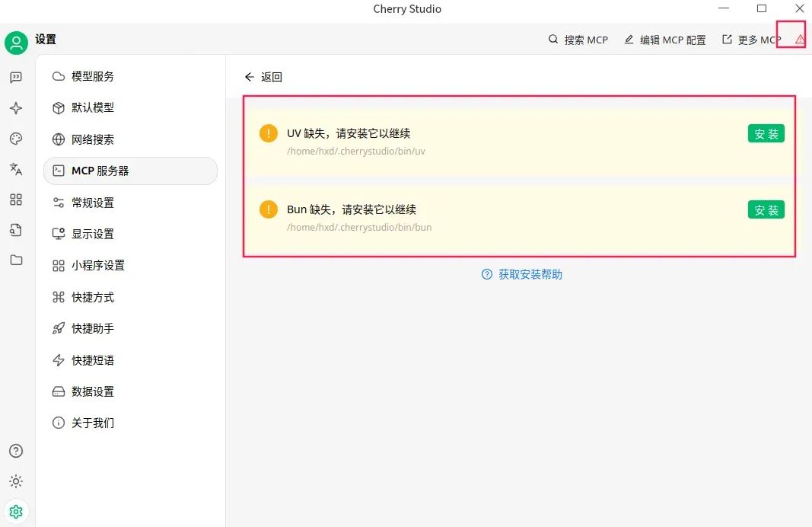Open the 获取安装帮助 link
This screenshot has height=527, width=812.
pyautogui.click(x=530, y=274)
